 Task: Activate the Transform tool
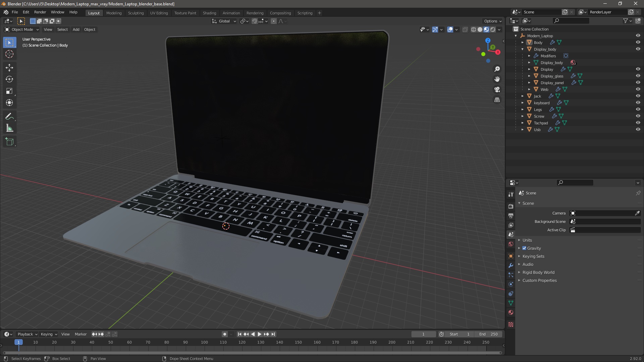[9, 103]
